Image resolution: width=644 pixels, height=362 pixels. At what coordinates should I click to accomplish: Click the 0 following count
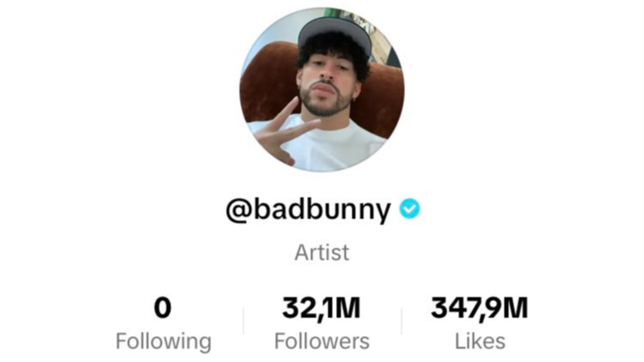pos(163,308)
